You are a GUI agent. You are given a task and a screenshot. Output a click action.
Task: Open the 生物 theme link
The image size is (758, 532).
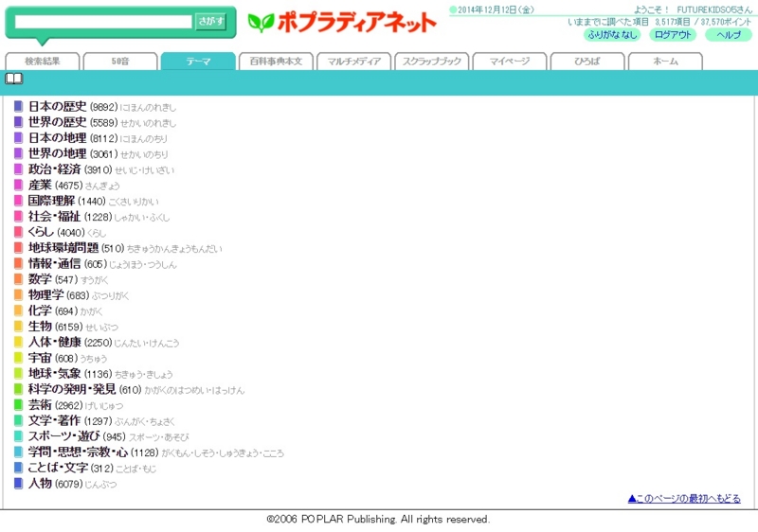point(40,327)
